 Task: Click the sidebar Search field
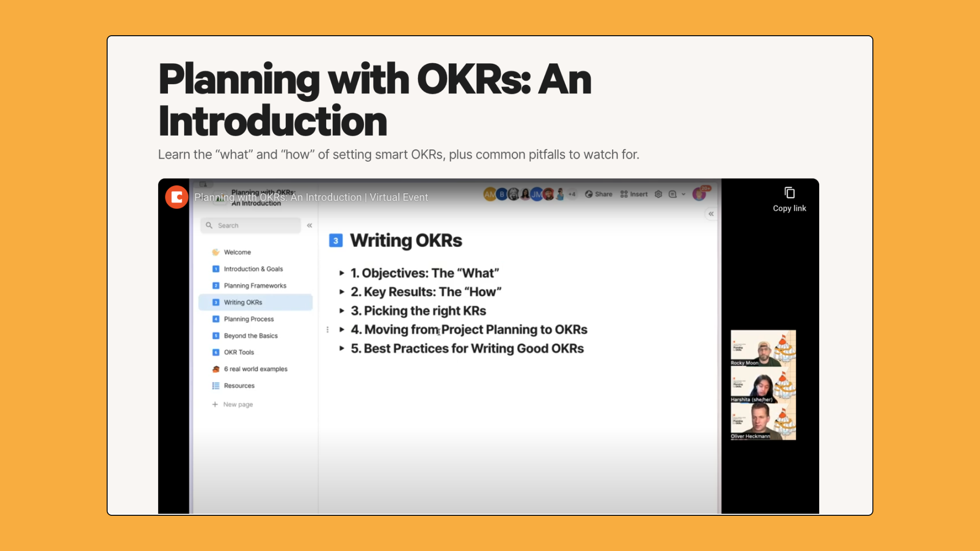coord(251,226)
